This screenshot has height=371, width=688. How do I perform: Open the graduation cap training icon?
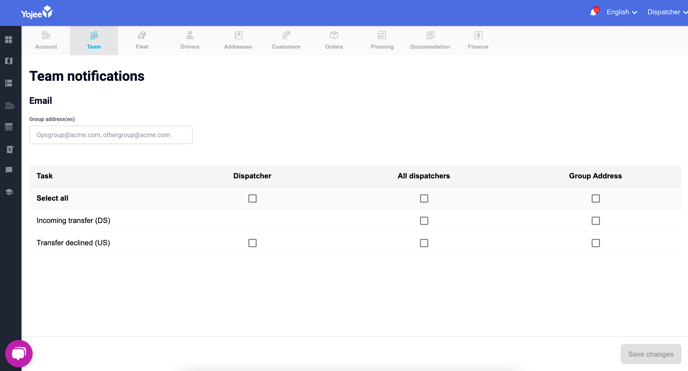coord(9,192)
